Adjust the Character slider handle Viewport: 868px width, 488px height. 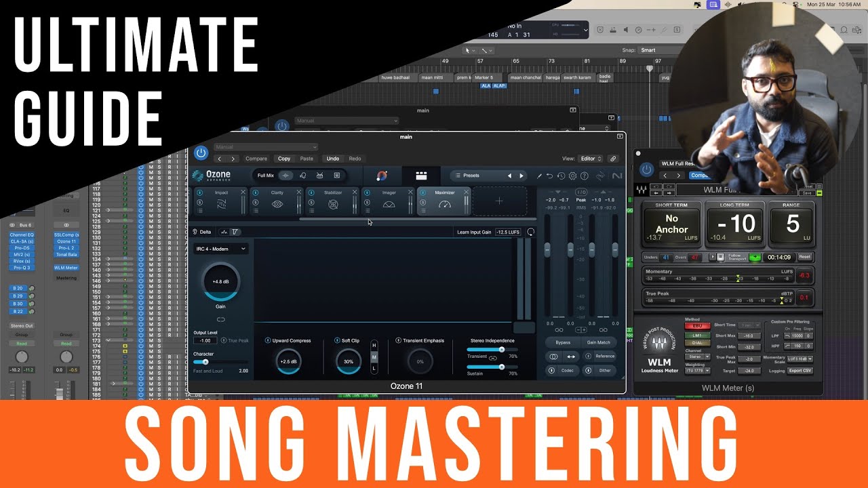pyautogui.click(x=205, y=362)
